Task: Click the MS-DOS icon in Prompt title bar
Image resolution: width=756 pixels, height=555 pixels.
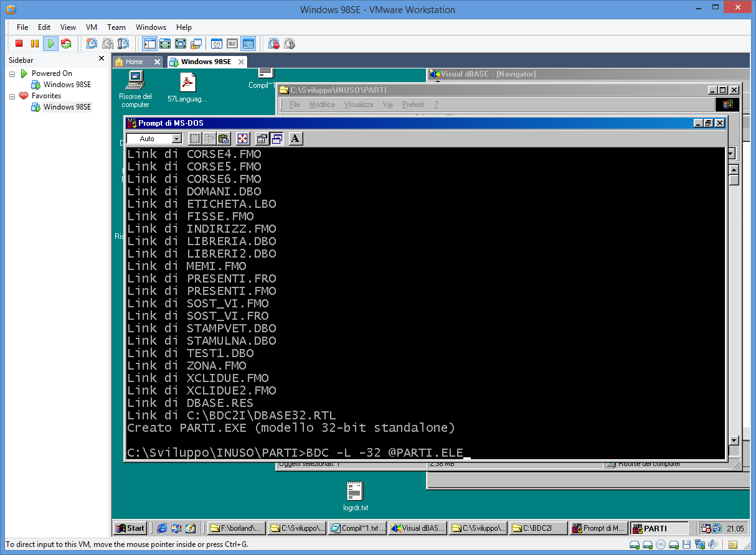Action: [x=131, y=123]
